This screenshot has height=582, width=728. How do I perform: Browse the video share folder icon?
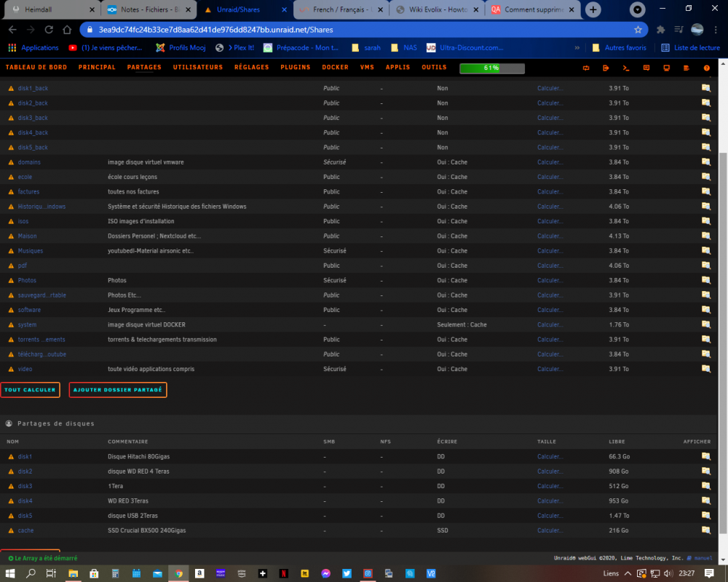pyautogui.click(x=705, y=369)
